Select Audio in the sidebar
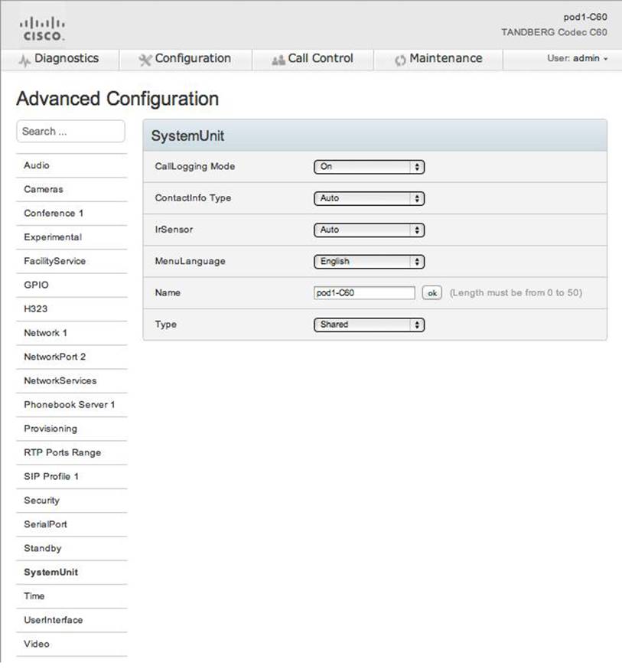Viewport: 622px width, 672px height. 37,165
